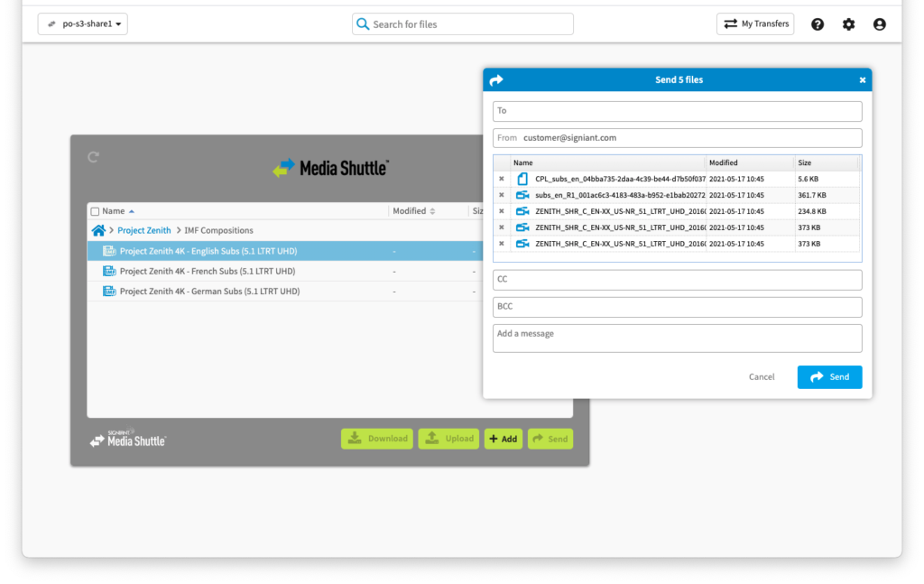Toggle the select-all Name checkbox
The width and height of the screenshot is (924, 584).
point(95,211)
